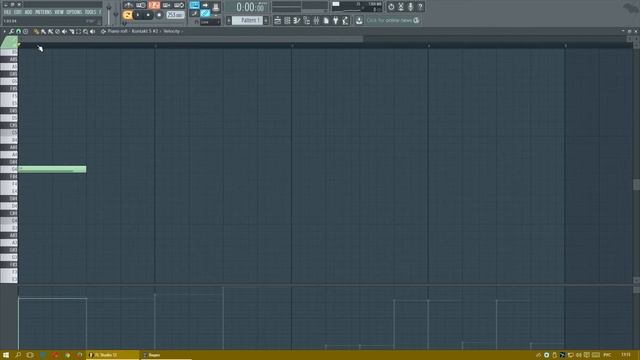Open Windows Task View icon
The height and width of the screenshot is (360, 640).
30,355
